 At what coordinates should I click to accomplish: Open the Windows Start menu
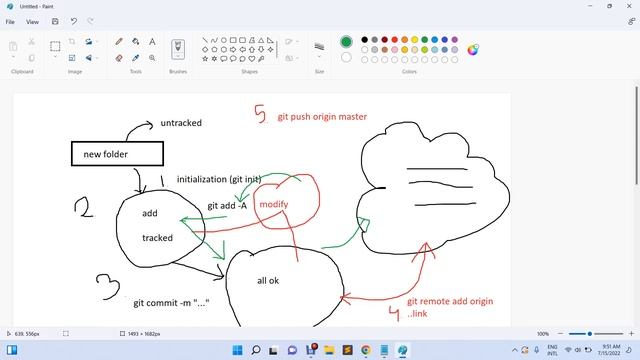(x=237, y=350)
